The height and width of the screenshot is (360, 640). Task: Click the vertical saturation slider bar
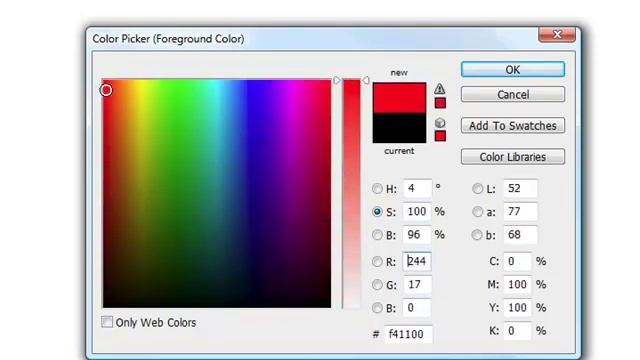351,193
